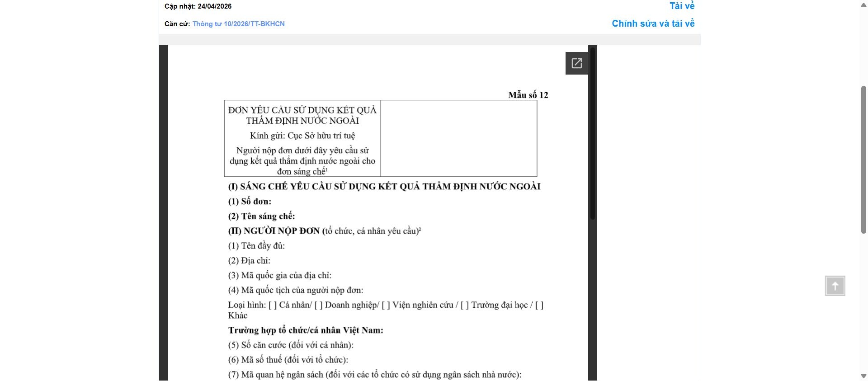The width and height of the screenshot is (868, 381).
Task: Click the "(2) Địa chỉ:" line
Action: click(249, 261)
